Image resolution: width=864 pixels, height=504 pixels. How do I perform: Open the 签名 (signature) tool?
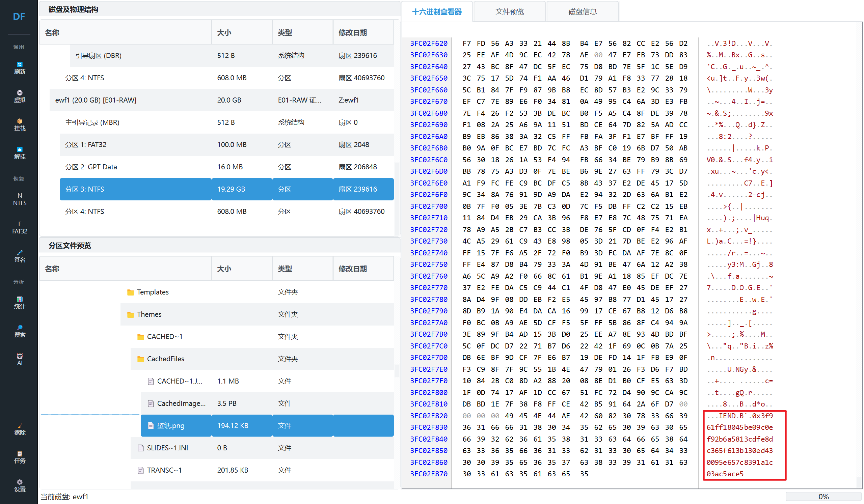coord(20,256)
